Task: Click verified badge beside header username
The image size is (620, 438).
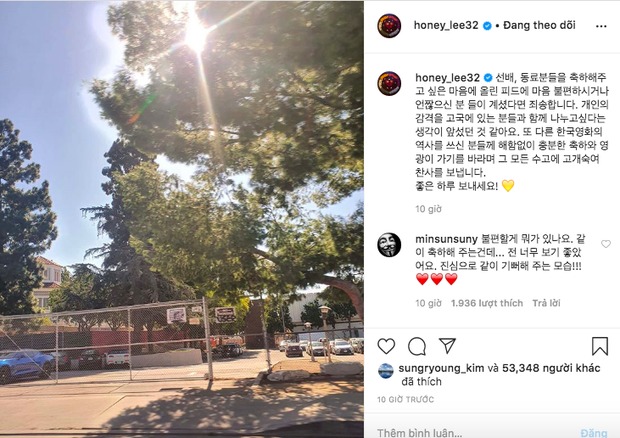Action: [x=487, y=26]
